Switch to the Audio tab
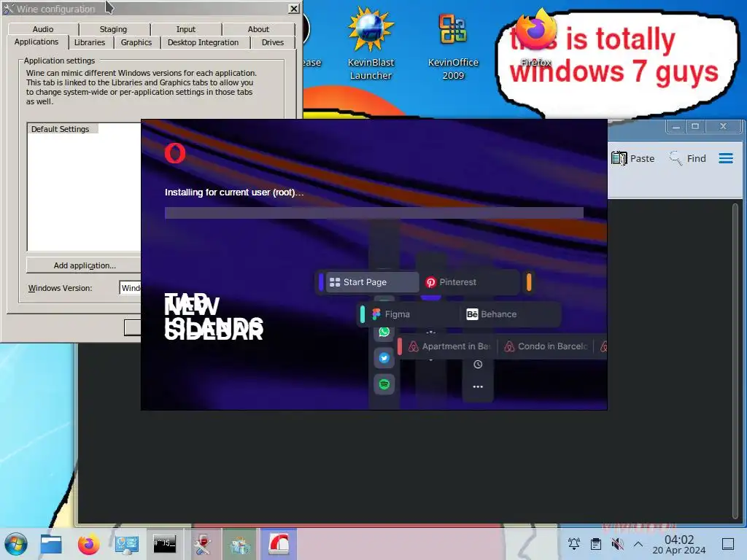The height and width of the screenshot is (560, 747). (43, 29)
